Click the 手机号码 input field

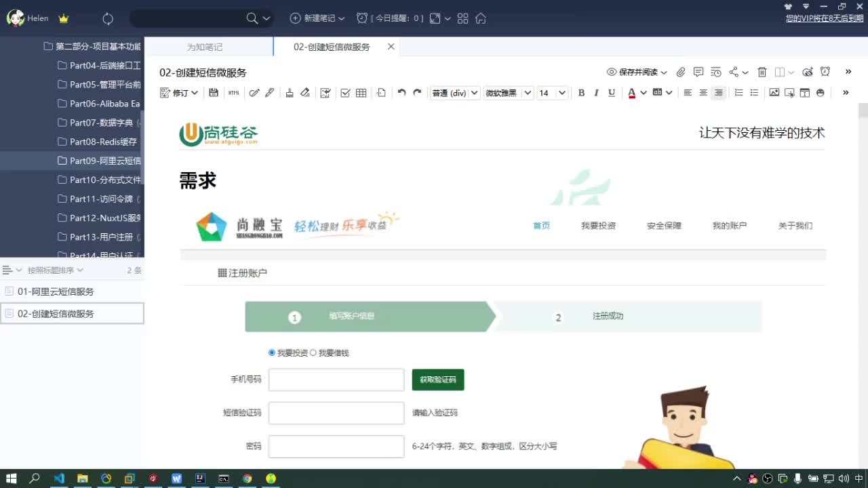click(x=336, y=380)
